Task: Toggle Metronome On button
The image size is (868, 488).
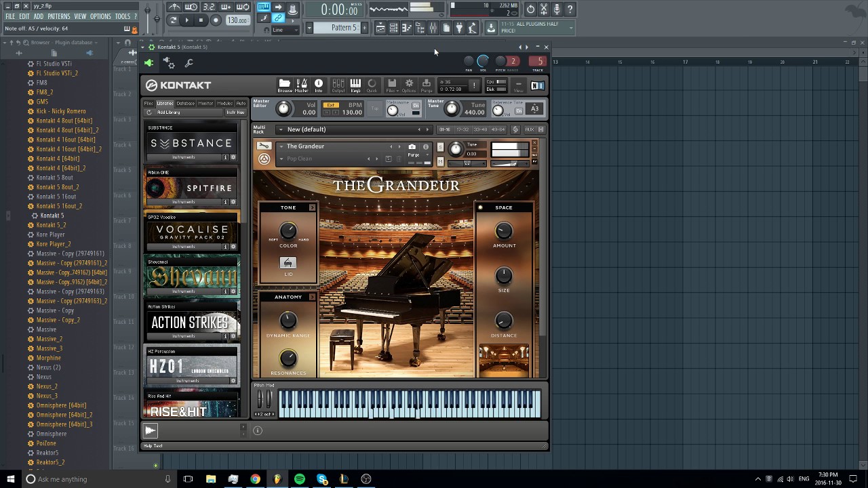Action: (416, 106)
